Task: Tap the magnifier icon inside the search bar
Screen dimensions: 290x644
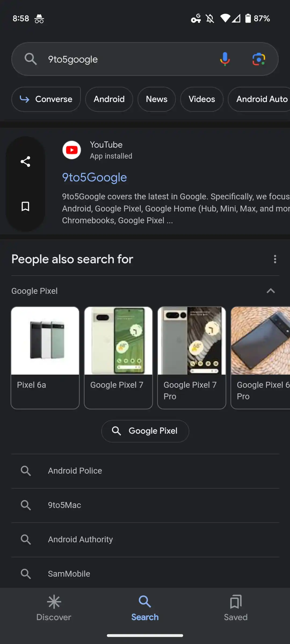Action: click(31, 59)
